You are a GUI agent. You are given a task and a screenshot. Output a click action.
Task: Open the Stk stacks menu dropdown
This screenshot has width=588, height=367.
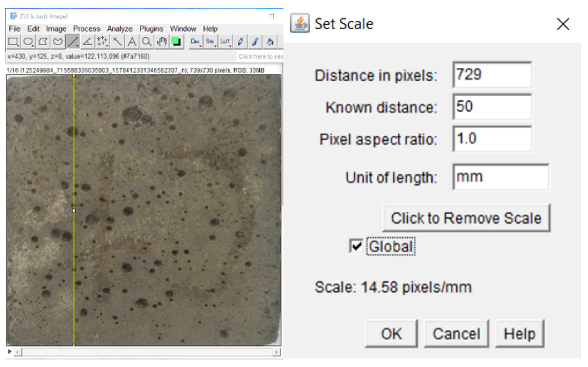[210, 42]
